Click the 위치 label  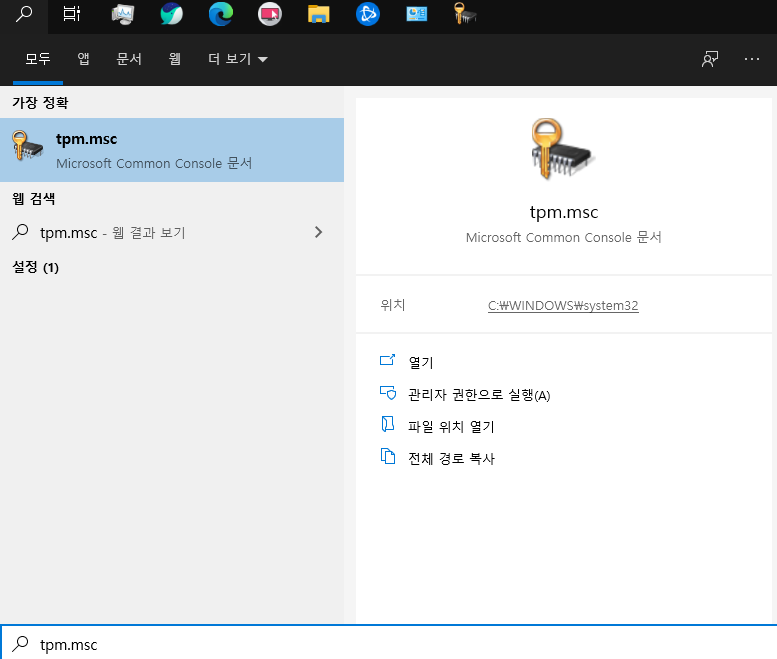(393, 305)
